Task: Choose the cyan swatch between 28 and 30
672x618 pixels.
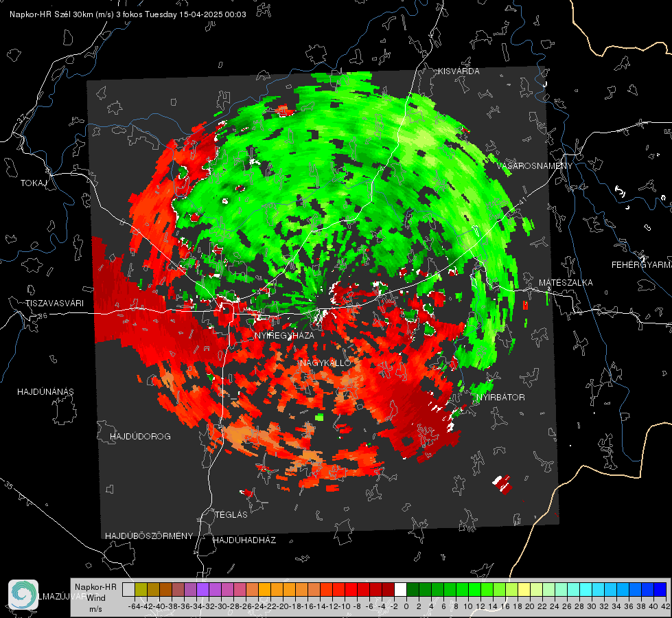Action: (x=586, y=589)
